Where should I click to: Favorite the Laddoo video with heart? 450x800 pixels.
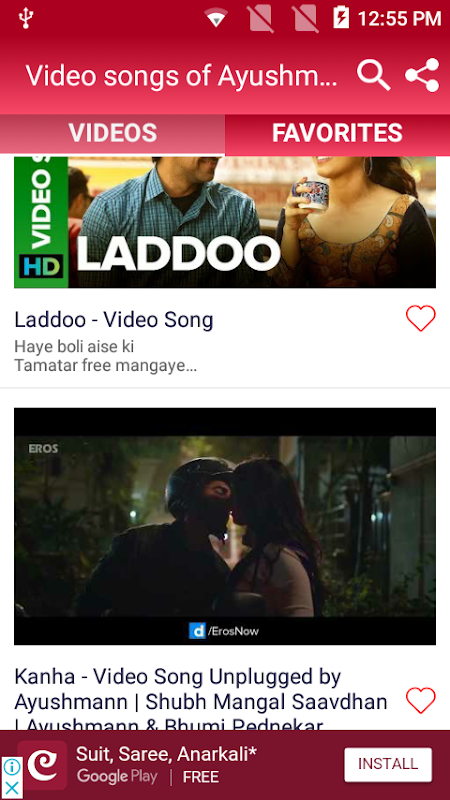(x=420, y=318)
